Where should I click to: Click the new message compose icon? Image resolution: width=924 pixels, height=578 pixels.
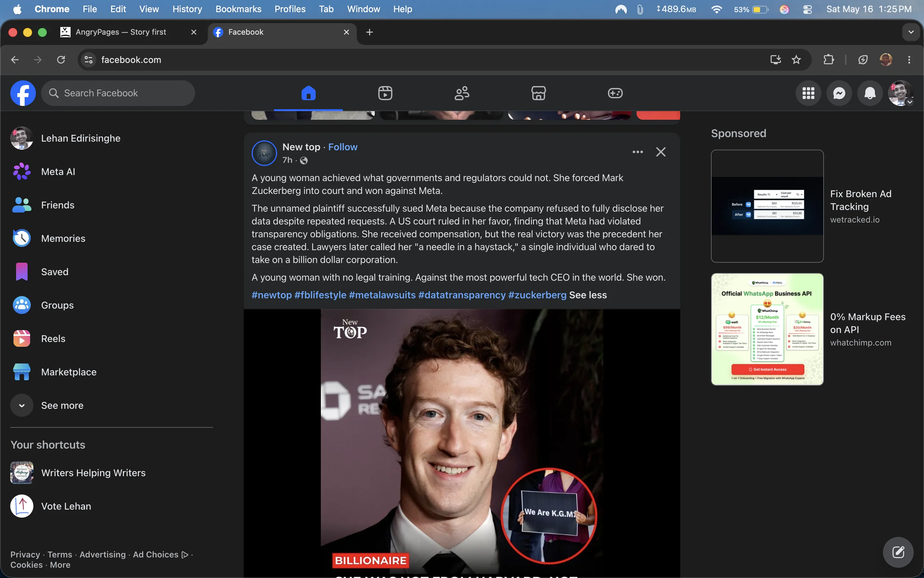(x=898, y=552)
